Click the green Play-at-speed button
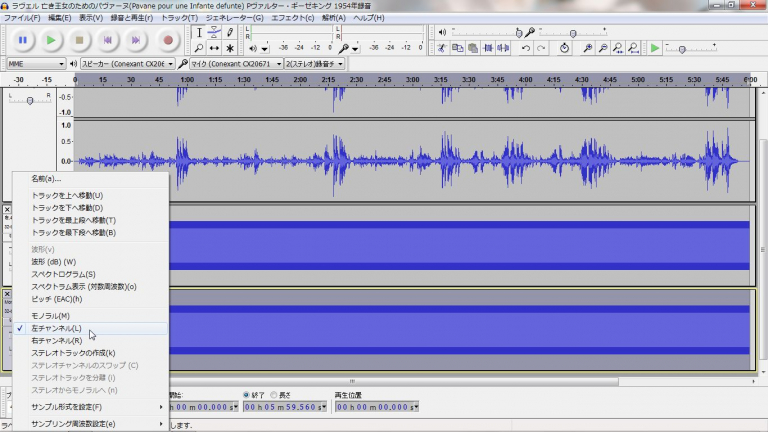The height and width of the screenshot is (432, 768). pos(655,48)
